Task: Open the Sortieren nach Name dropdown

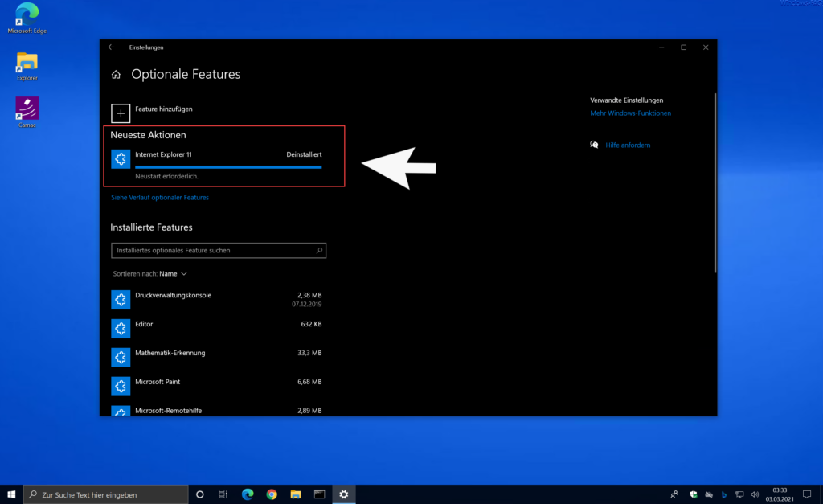Action: click(x=150, y=274)
